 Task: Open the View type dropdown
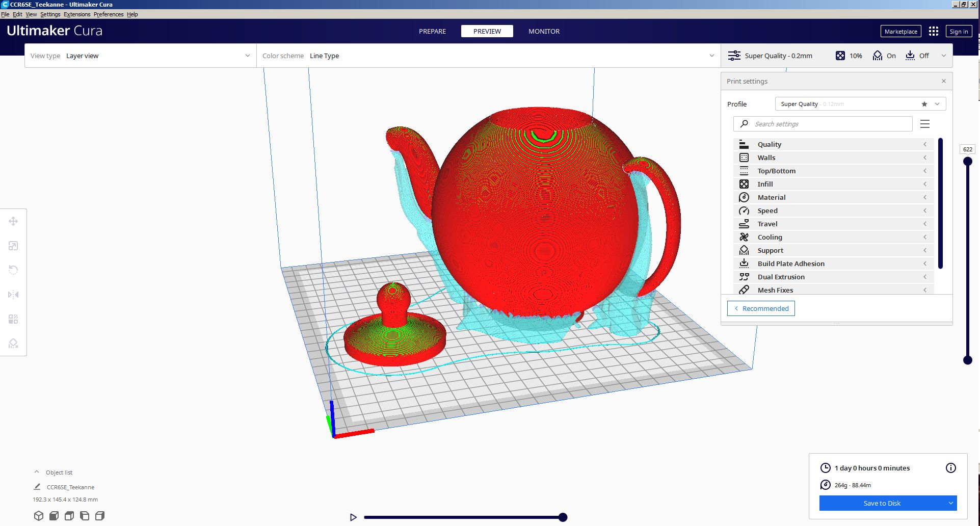[x=141, y=56]
